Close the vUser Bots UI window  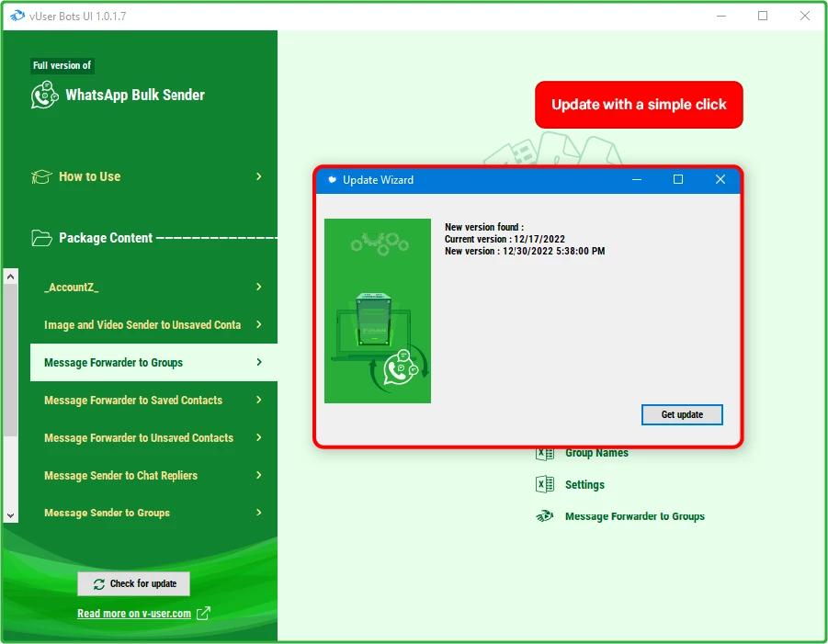point(805,16)
